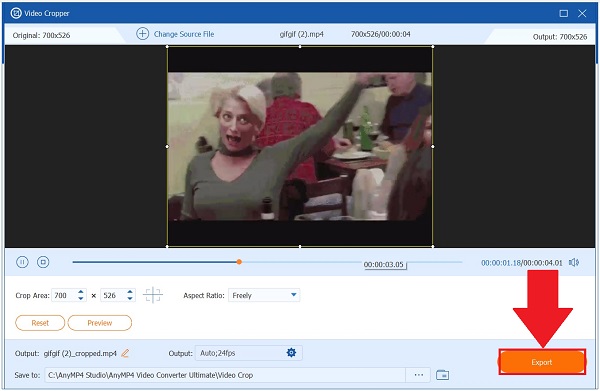Click the Change Source File link
Screen dimensions: 600x391
point(184,34)
